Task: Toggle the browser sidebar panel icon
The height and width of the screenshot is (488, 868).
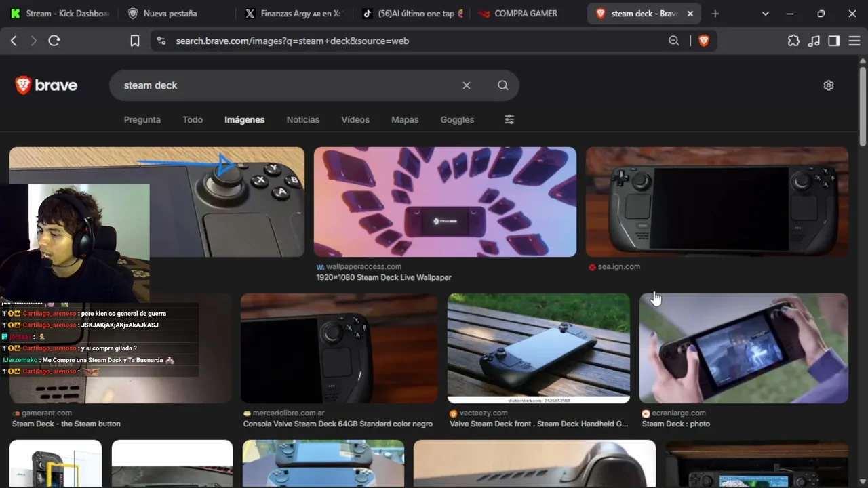Action: [834, 41]
